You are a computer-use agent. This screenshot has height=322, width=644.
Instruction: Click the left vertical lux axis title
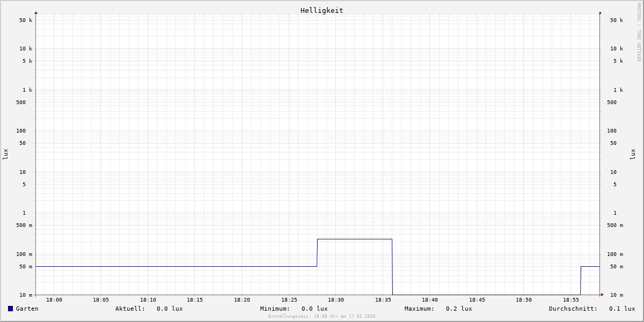coord(5,154)
